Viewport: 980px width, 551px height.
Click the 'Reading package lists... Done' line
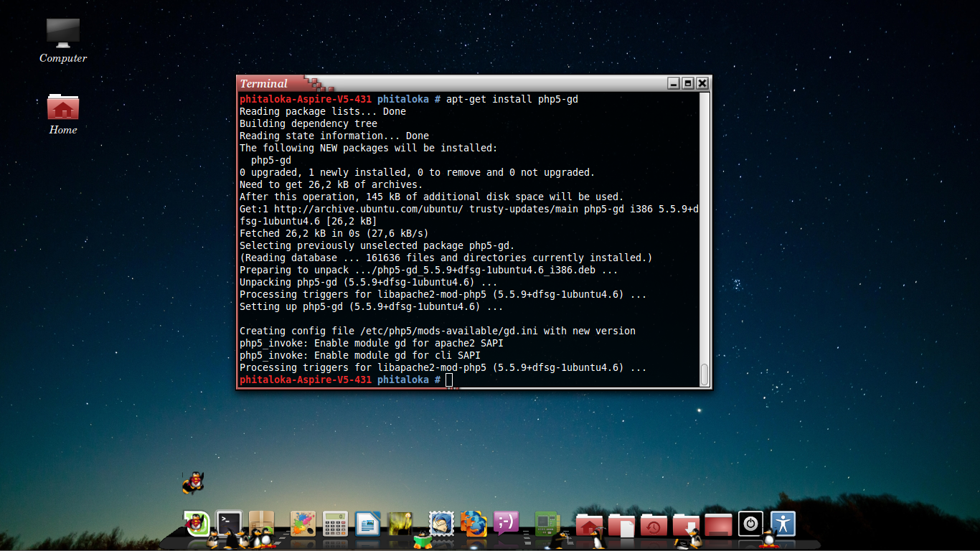coord(323,111)
